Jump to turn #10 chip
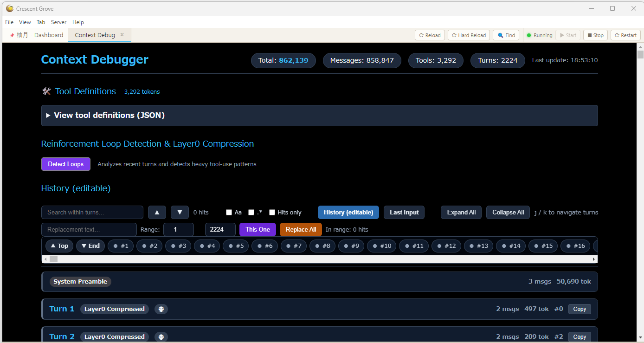 coord(382,246)
